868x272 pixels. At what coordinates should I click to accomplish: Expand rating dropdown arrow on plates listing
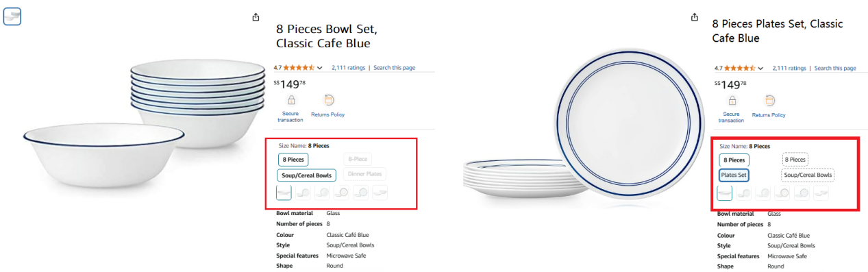pos(761,68)
